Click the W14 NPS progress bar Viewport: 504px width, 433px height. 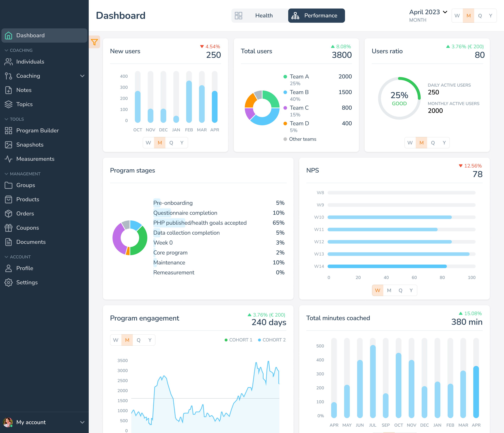point(387,266)
